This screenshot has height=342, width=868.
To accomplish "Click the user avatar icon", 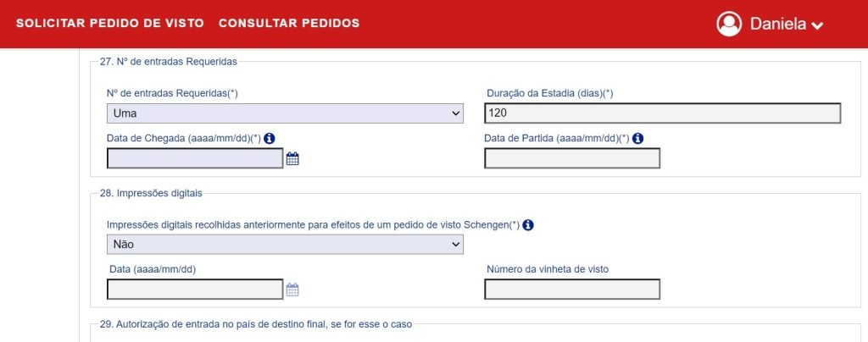I will pos(728,24).
